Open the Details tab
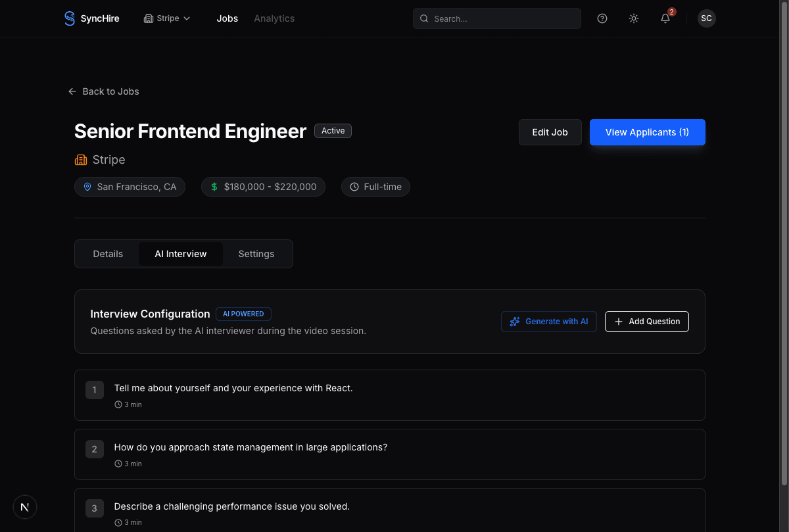 (x=107, y=254)
